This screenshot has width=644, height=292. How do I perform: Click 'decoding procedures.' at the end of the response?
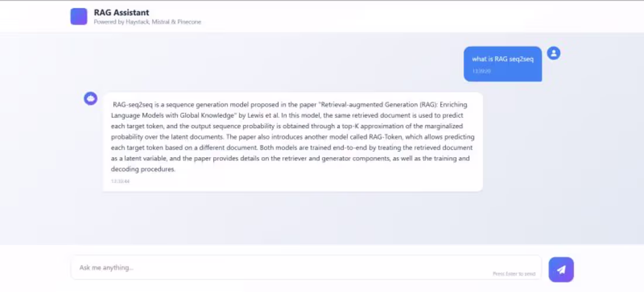coord(143,169)
